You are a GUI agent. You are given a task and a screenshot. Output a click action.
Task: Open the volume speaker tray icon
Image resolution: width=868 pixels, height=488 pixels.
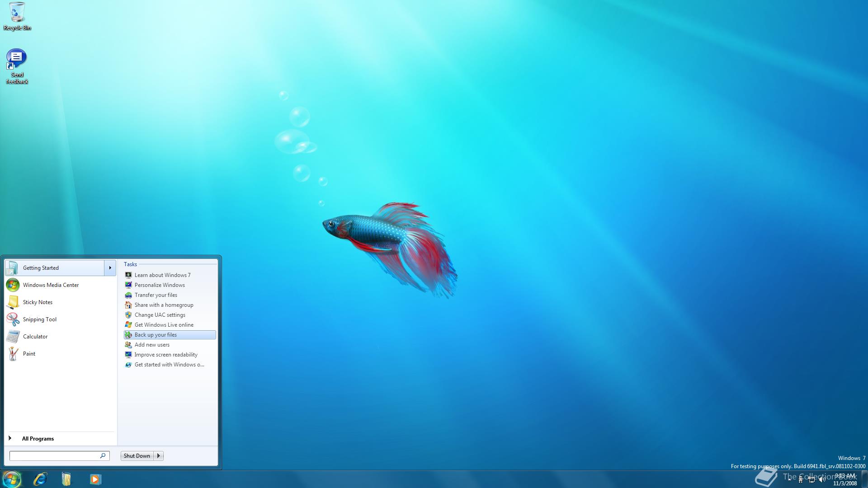(x=822, y=480)
